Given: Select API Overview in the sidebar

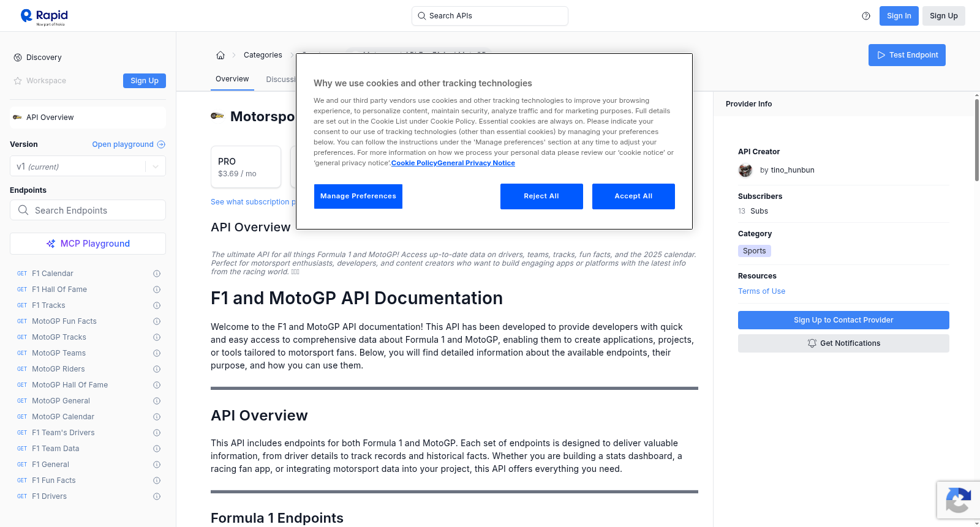Looking at the screenshot, I should (x=88, y=118).
